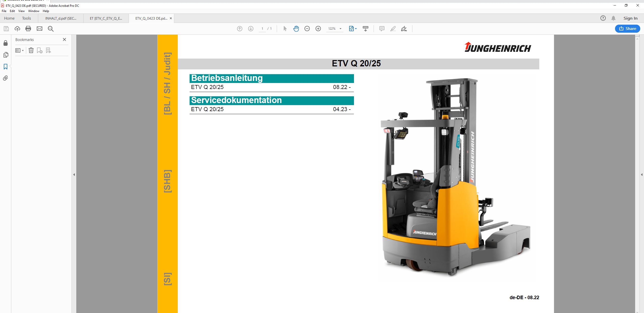
Task: Add a sticky note comment
Action: point(382,29)
